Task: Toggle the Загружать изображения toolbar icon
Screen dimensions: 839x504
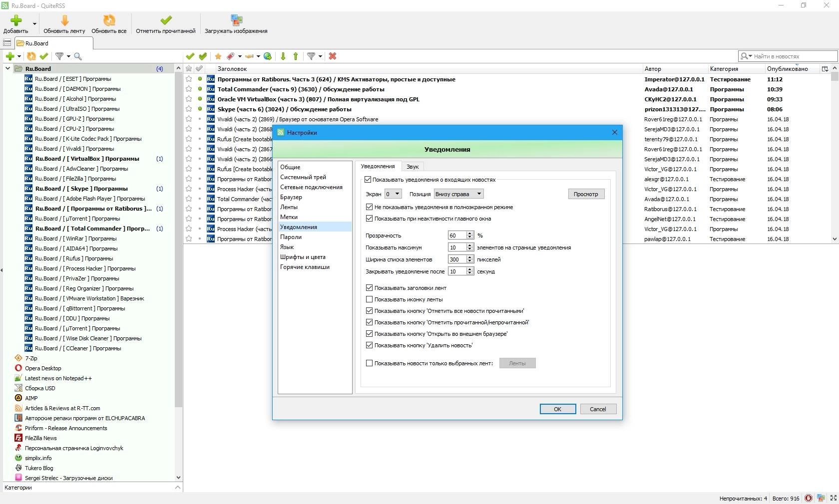Action: (x=236, y=20)
